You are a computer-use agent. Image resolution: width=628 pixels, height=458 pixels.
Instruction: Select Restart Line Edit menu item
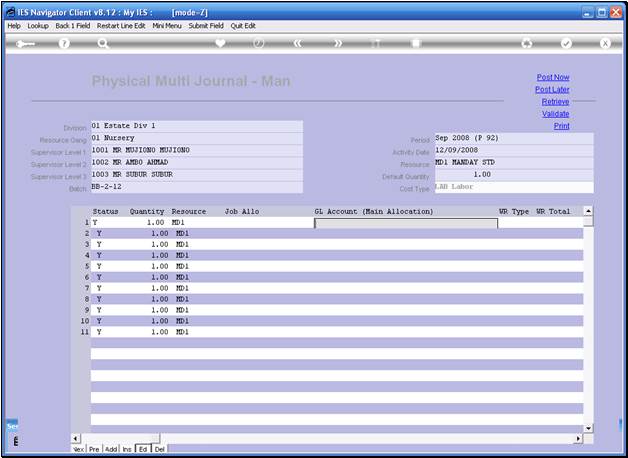point(121,26)
